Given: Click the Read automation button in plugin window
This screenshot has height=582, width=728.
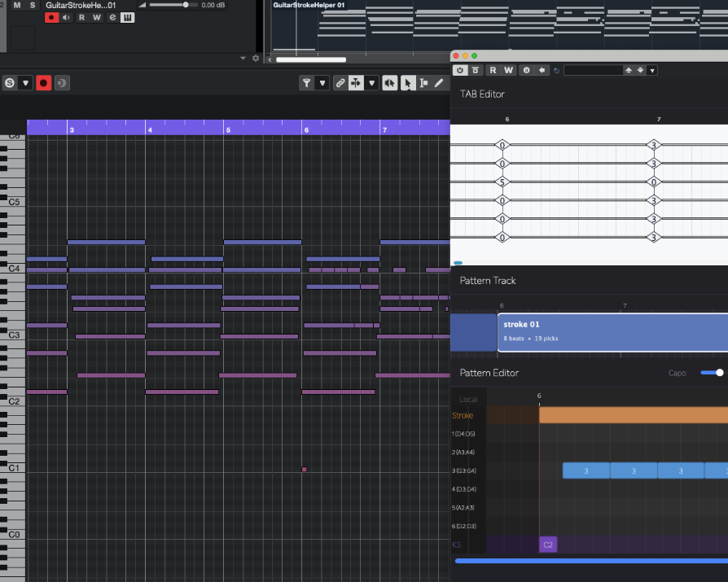Looking at the screenshot, I should [493, 70].
